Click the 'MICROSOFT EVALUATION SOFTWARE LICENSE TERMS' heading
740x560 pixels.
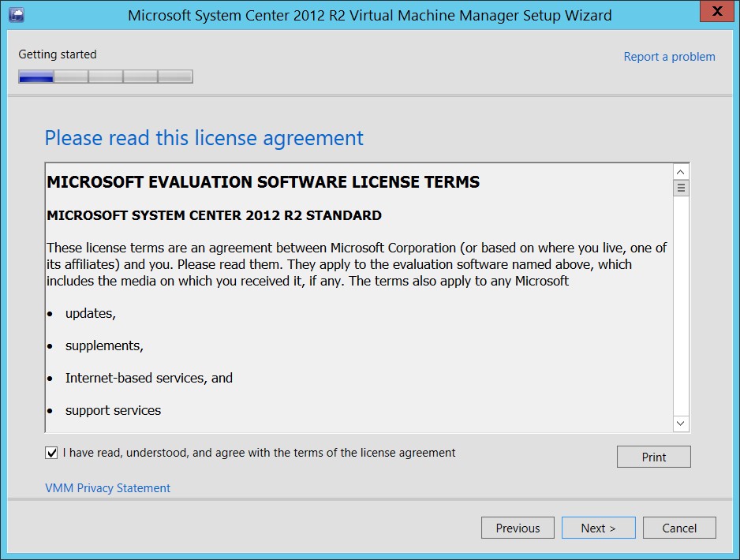tap(263, 182)
